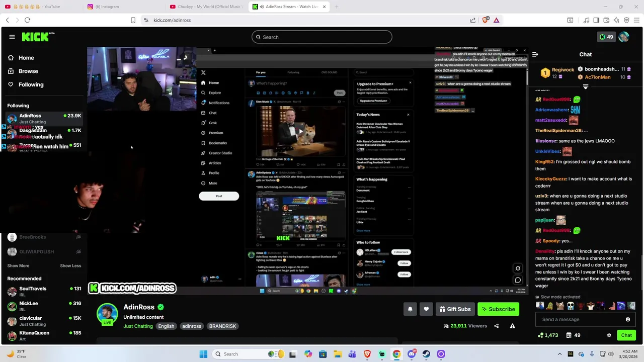Click the Gift Subs button
The height and width of the screenshot is (362, 644).
point(455,309)
